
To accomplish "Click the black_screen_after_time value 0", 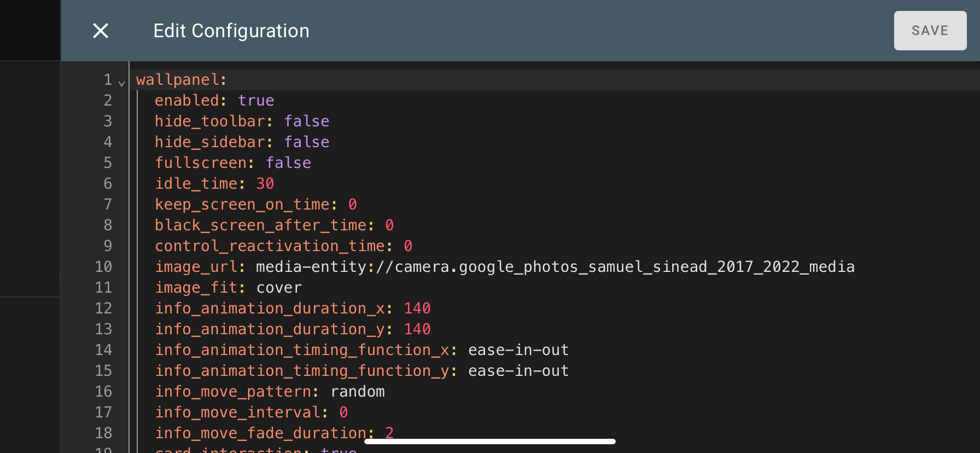I will point(389,225).
